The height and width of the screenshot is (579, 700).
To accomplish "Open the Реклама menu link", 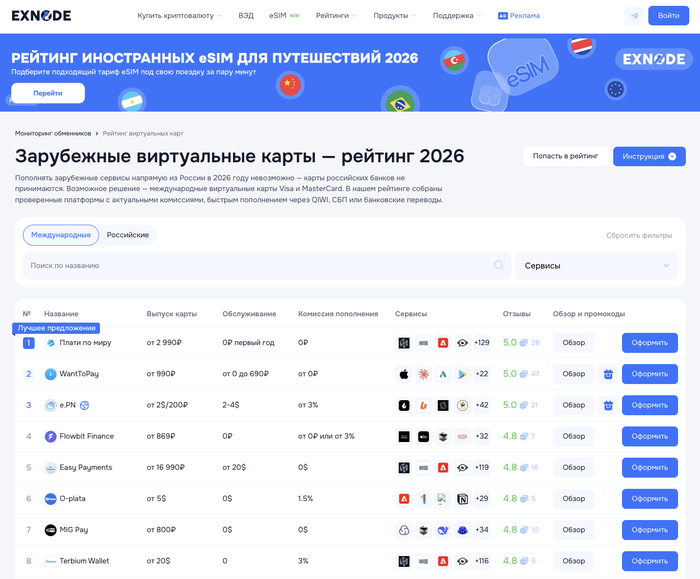I will 519,16.
